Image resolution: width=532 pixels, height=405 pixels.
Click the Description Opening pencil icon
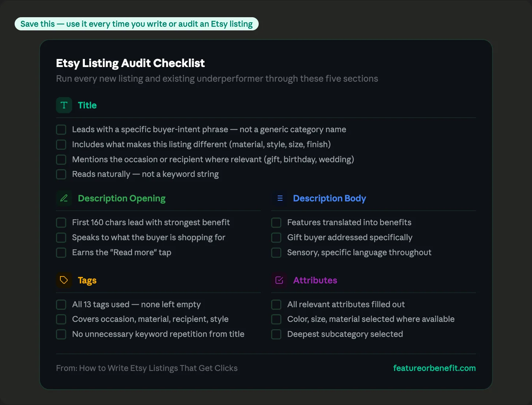click(x=64, y=198)
